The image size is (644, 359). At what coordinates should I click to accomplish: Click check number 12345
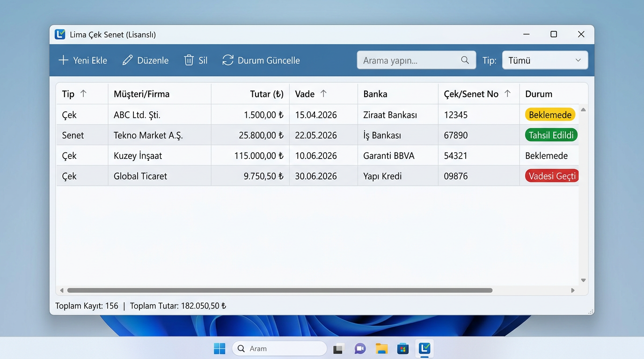(456, 115)
